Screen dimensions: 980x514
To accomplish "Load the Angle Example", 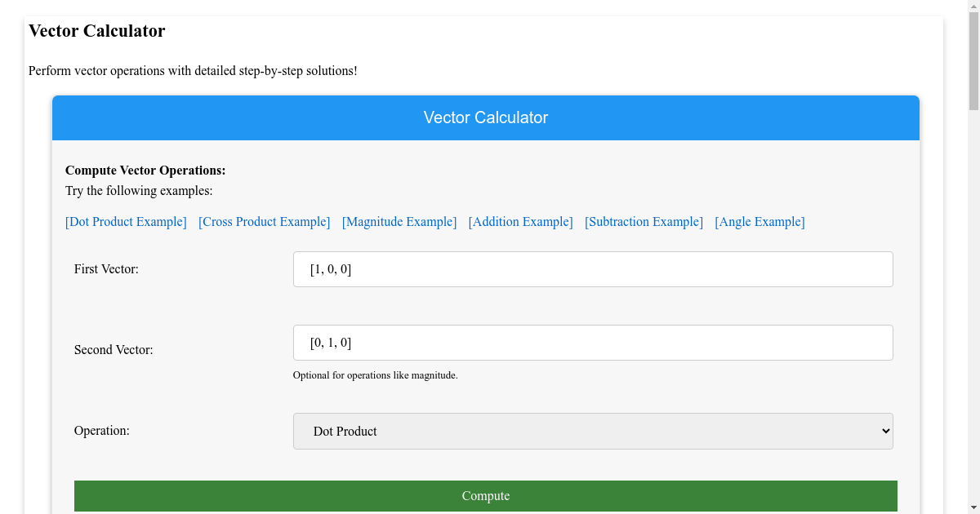I will [x=759, y=221].
